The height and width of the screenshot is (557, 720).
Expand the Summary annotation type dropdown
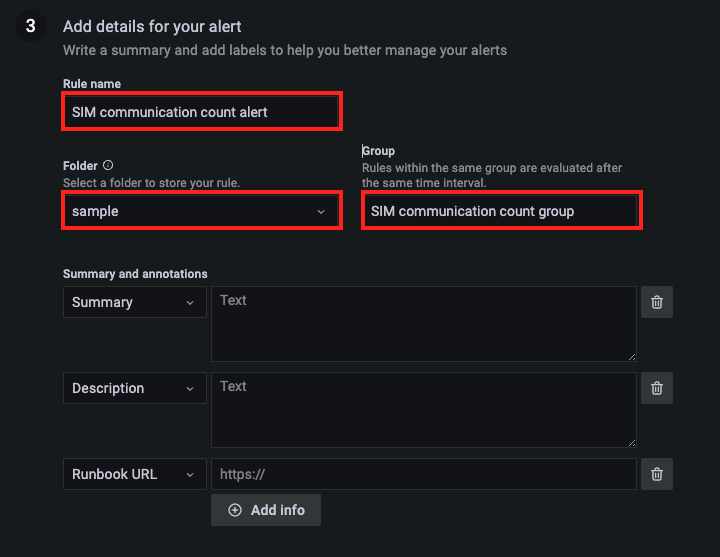tap(135, 302)
